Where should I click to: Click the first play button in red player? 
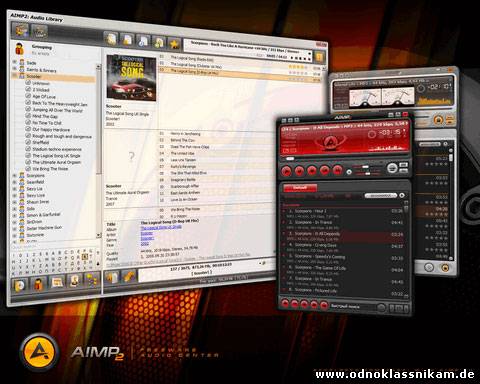click(286, 171)
